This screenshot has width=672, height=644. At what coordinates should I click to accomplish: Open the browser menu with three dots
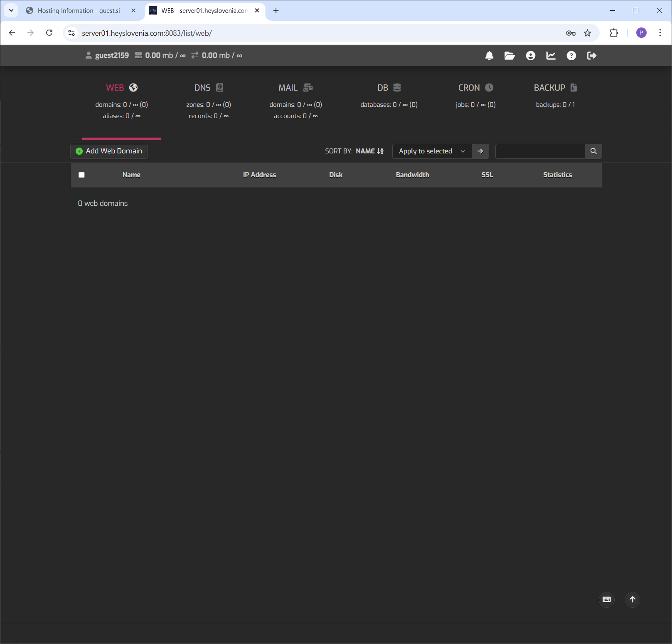click(x=660, y=32)
